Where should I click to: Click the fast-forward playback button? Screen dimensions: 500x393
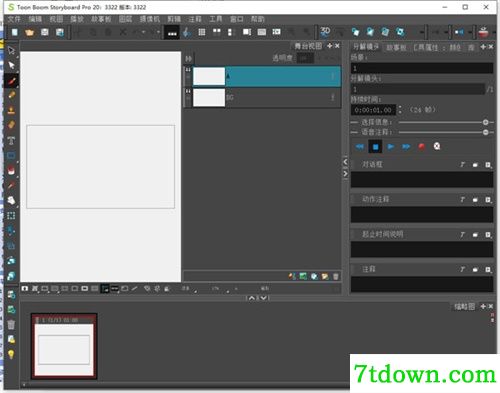406,147
